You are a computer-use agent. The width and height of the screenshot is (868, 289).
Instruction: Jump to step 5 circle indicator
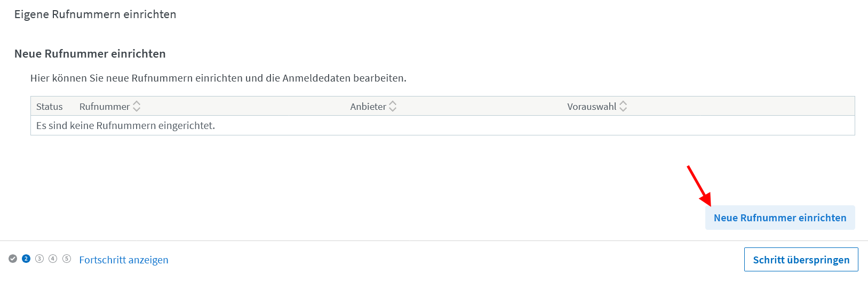(67, 259)
